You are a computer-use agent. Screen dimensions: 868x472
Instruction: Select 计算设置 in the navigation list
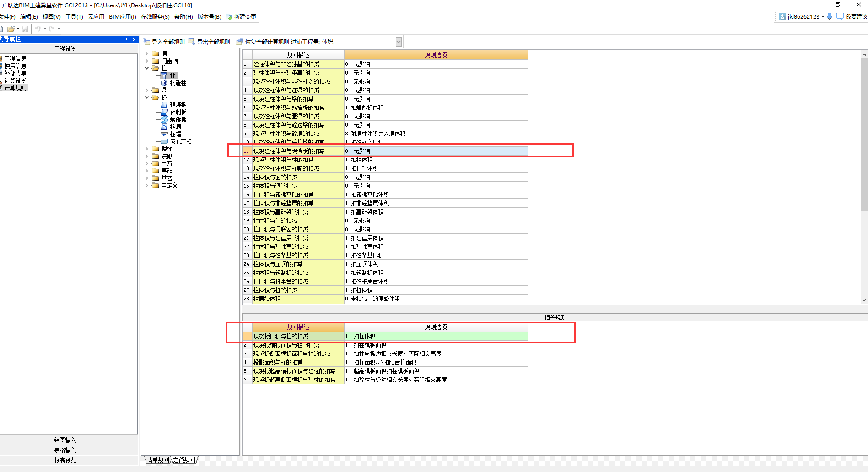tap(16, 80)
